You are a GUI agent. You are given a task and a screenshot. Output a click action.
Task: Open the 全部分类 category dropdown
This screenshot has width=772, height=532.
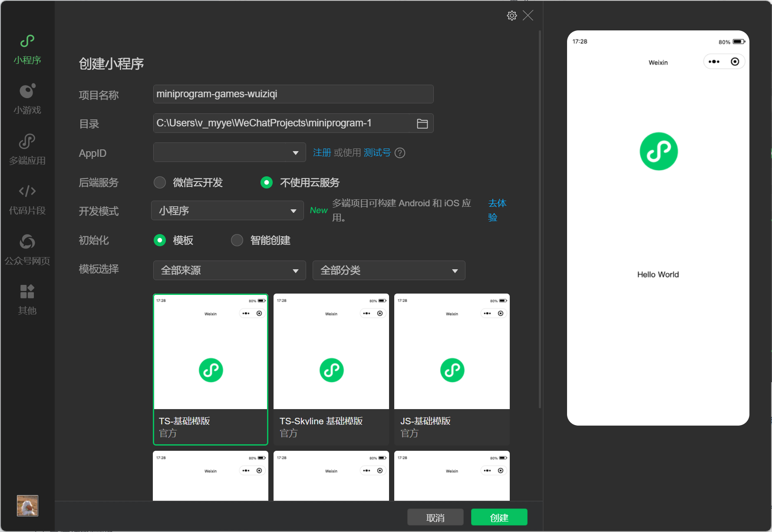click(389, 271)
